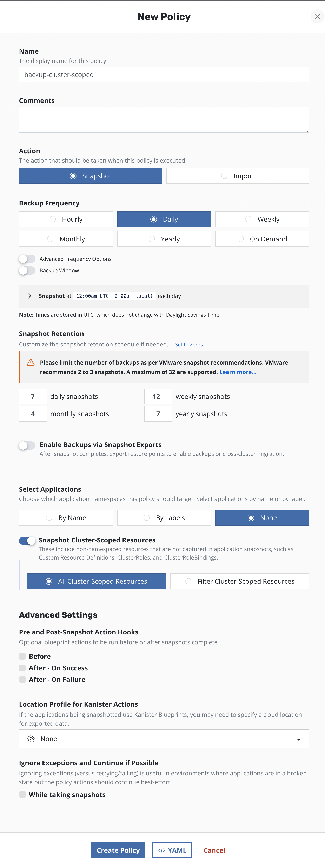Select Weekly backup frequency
The width and height of the screenshot is (325, 868).
click(262, 219)
